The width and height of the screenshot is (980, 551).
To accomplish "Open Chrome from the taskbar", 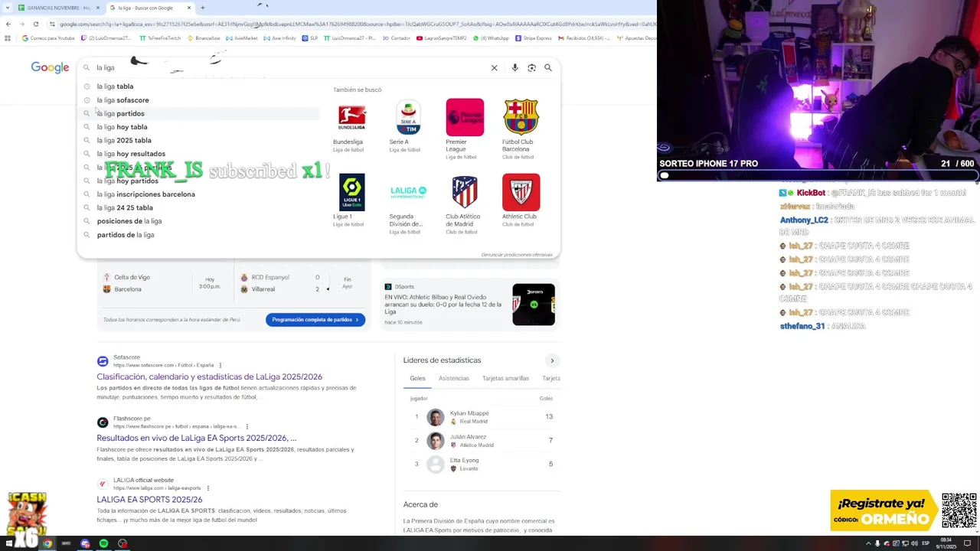I will coord(47,543).
